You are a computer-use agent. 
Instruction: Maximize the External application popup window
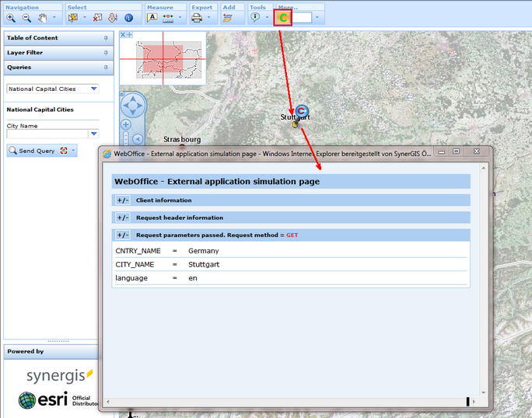457,152
